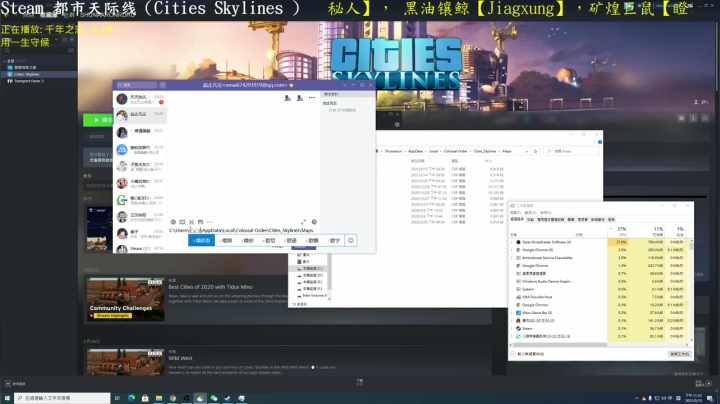The height and width of the screenshot is (404, 720).
Task: Click the QQ screenshot scissors icon
Action: click(191, 222)
